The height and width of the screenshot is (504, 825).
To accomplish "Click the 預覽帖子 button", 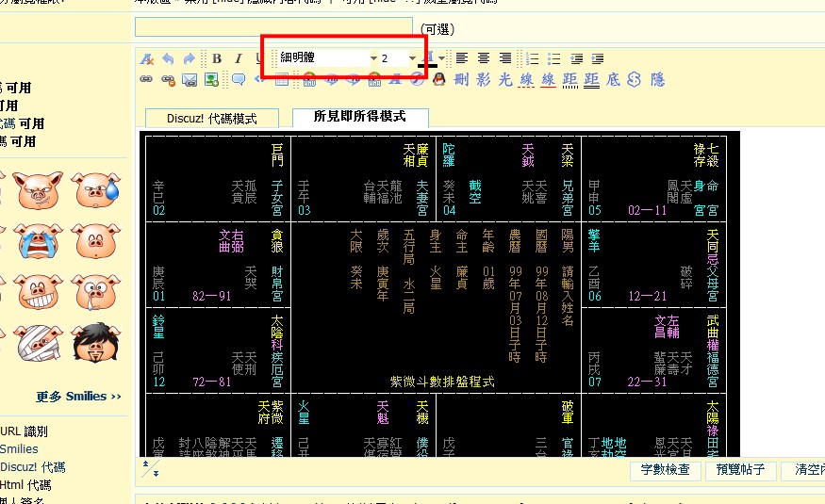I will [740, 470].
